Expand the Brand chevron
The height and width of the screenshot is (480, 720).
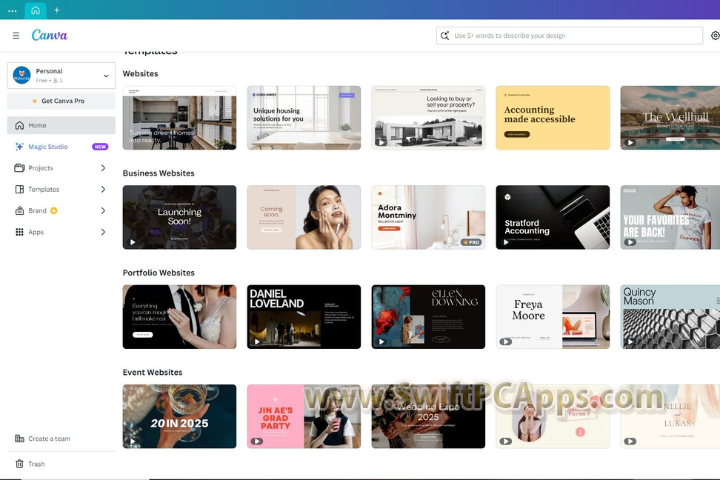point(103,211)
